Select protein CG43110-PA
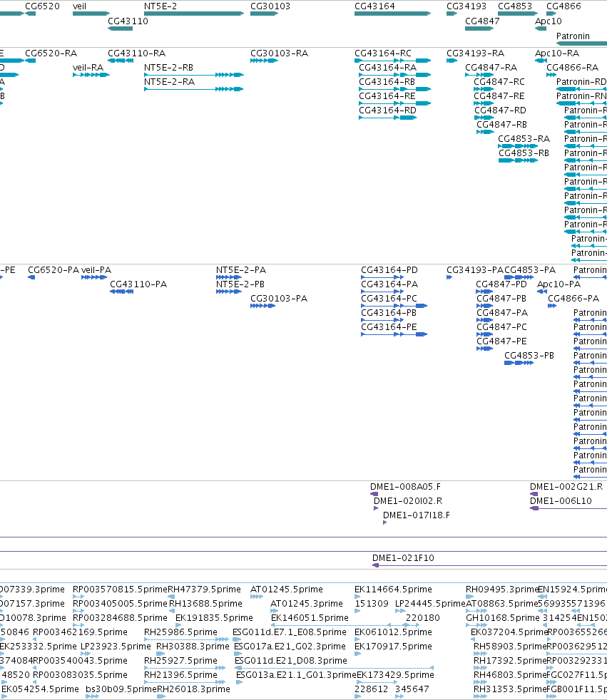The height and width of the screenshot is (700, 607). (121, 292)
